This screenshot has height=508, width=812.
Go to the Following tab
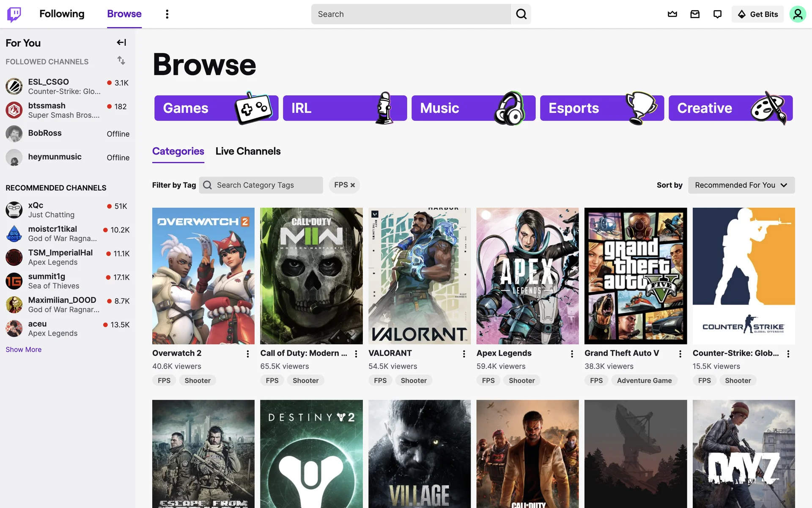point(62,14)
